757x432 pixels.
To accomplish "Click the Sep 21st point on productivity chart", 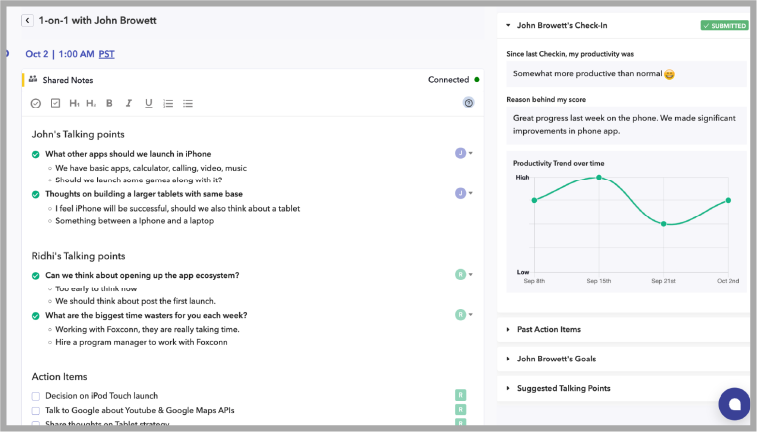I will point(664,224).
